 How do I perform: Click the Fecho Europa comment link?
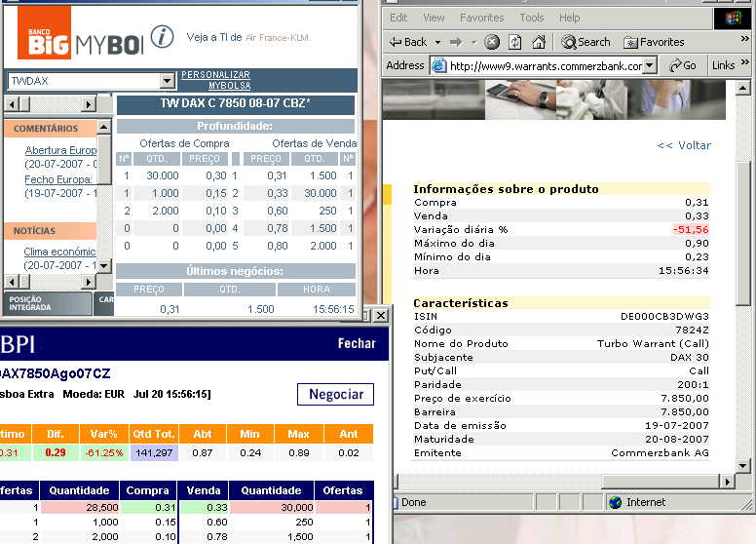click(58, 179)
